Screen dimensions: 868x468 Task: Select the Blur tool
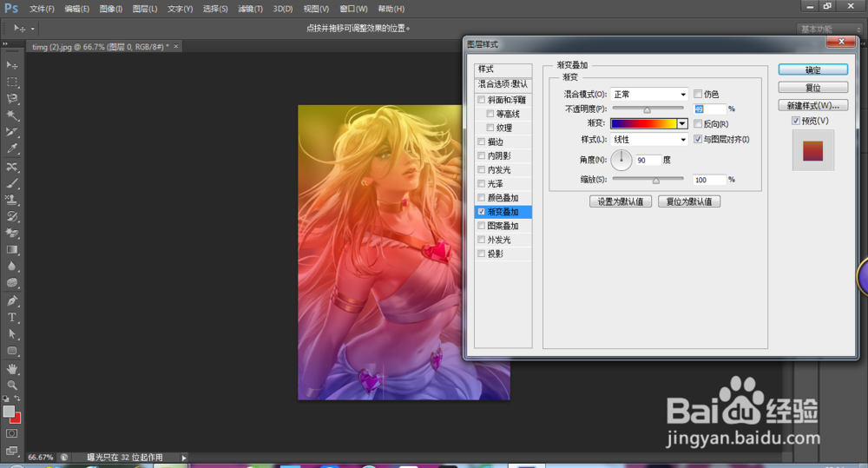pyautogui.click(x=11, y=267)
